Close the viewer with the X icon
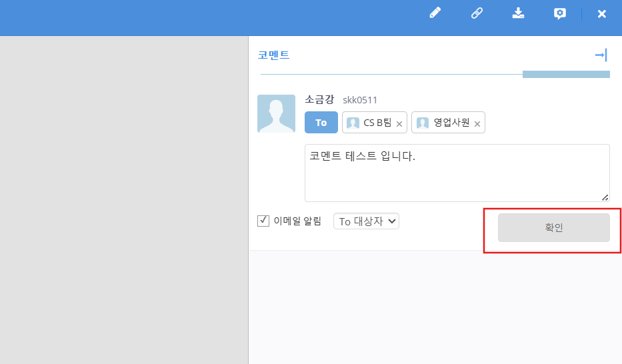This screenshot has width=622, height=364. point(601,13)
